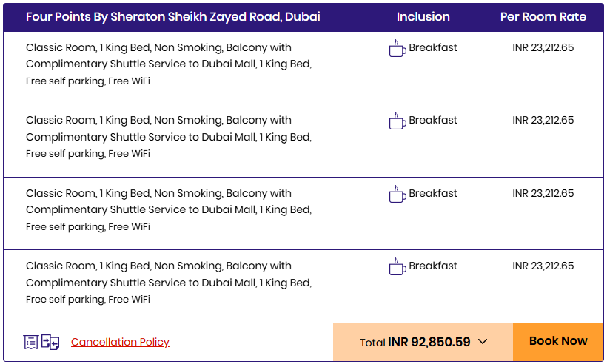Select the fourth Classic Room description
This screenshot has height=364, width=607.
(x=169, y=283)
